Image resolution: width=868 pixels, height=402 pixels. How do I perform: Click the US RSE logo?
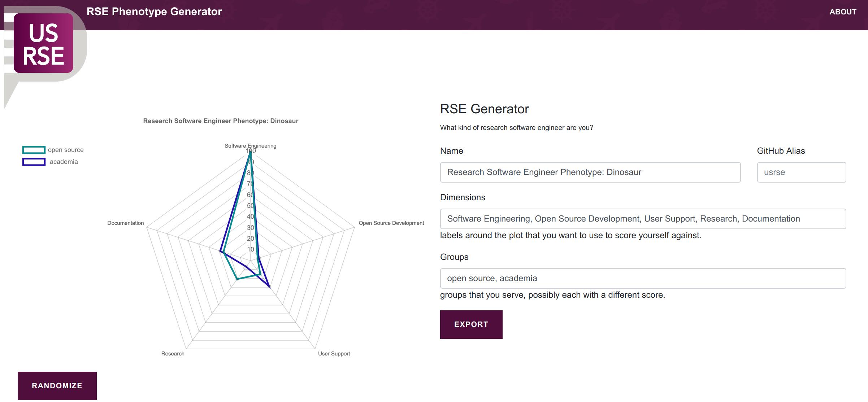[x=43, y=43]
